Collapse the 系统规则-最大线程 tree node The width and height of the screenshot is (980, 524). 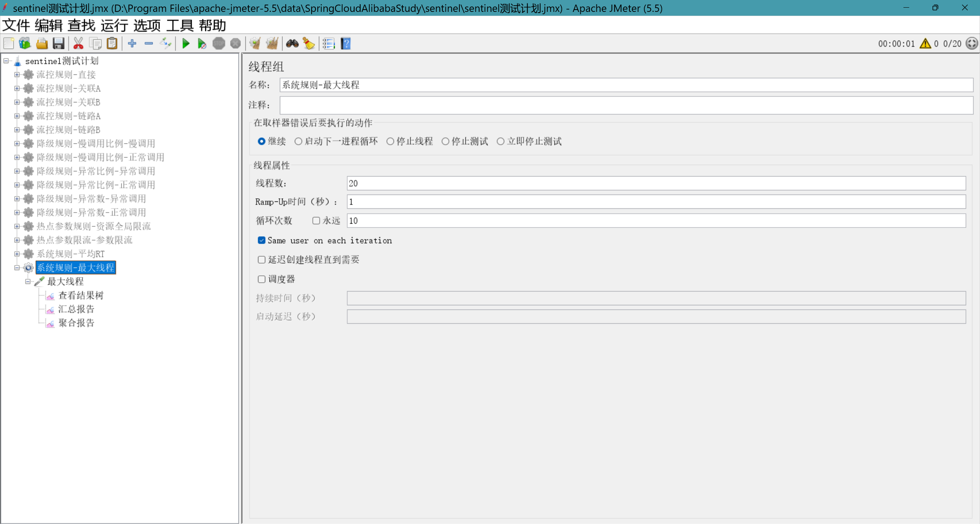coord(17,268)
